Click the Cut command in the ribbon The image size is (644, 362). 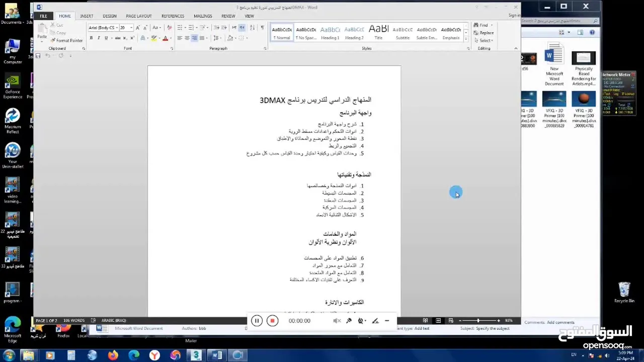[x=57, y=25]
